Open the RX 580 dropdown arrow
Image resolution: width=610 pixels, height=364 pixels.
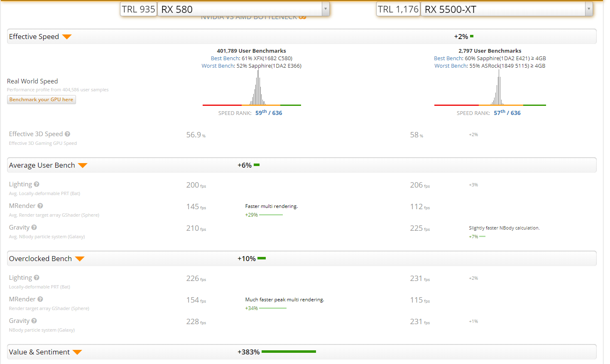[x=326, y=9]
